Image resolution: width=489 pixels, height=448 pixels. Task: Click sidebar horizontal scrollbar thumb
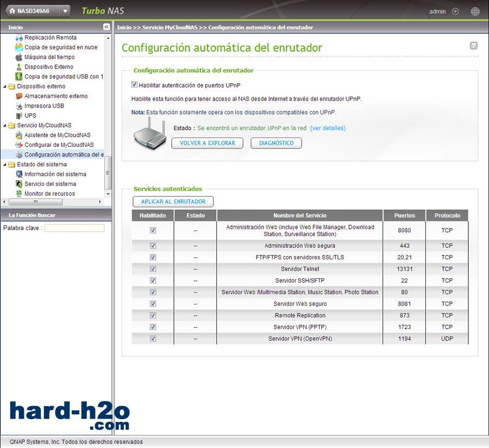click(35, 202)
